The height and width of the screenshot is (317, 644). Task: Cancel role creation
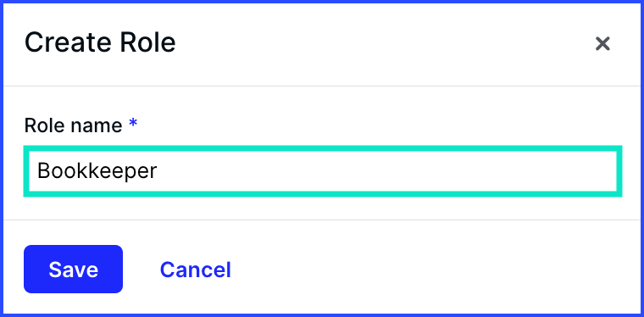point(195,270)
